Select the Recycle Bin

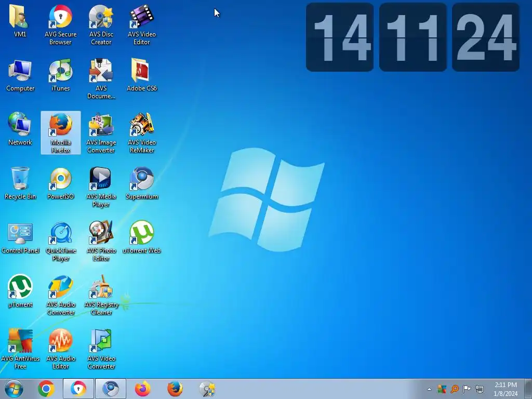20,183
